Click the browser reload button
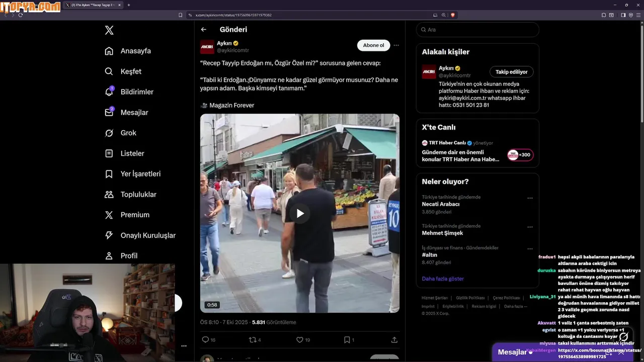 [21, 15]
